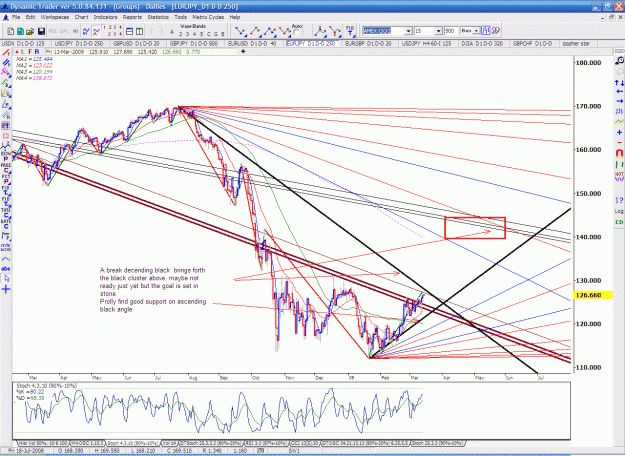This screenshot has width=625, height=456.
Task: Click the red magnet icon in right sidebar
Action: pyautogui.click(x=619, y=153)
